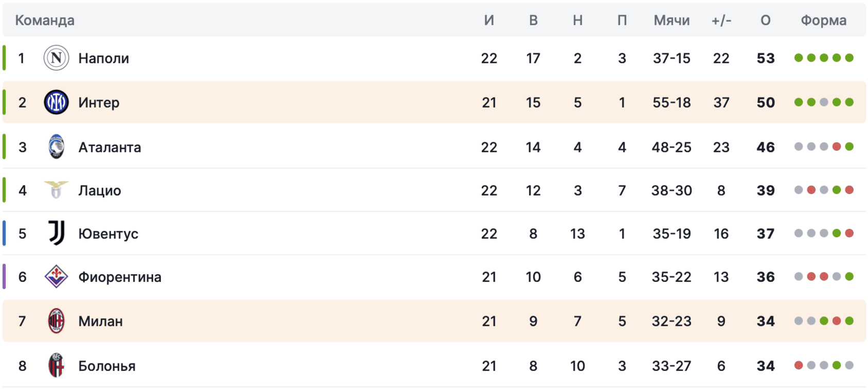The height and width of the screenshot is (389, 868).
Task: Click the Lazio eagle emblem
Action: coord(57,189)
